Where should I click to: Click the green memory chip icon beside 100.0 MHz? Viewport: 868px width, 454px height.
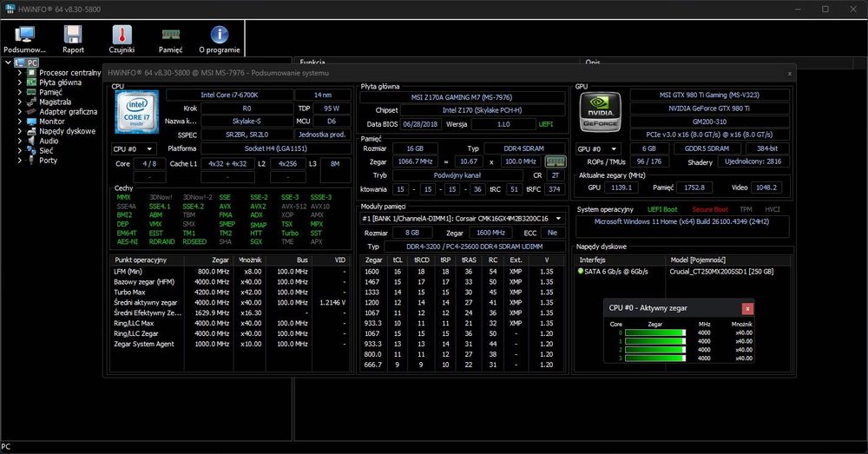click(556, 161)
